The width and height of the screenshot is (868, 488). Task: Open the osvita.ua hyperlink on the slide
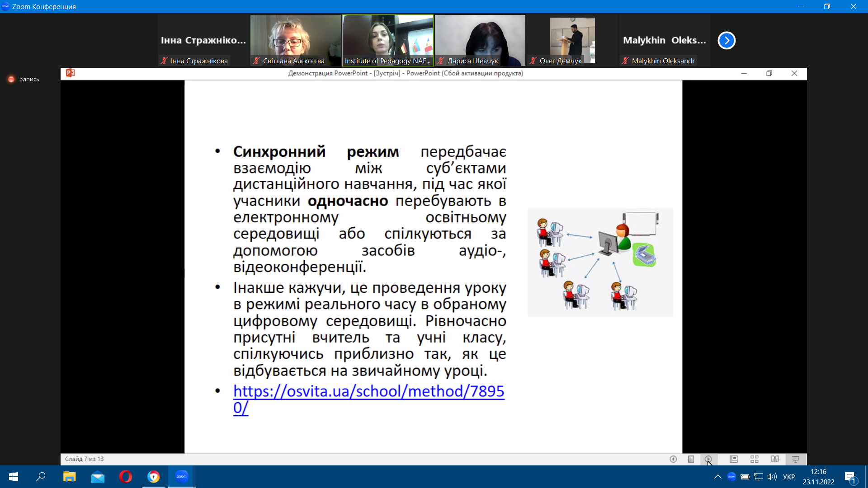368,399
